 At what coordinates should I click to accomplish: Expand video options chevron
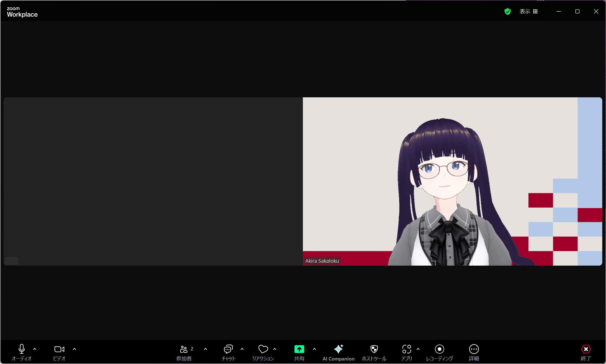click(75, 349)
